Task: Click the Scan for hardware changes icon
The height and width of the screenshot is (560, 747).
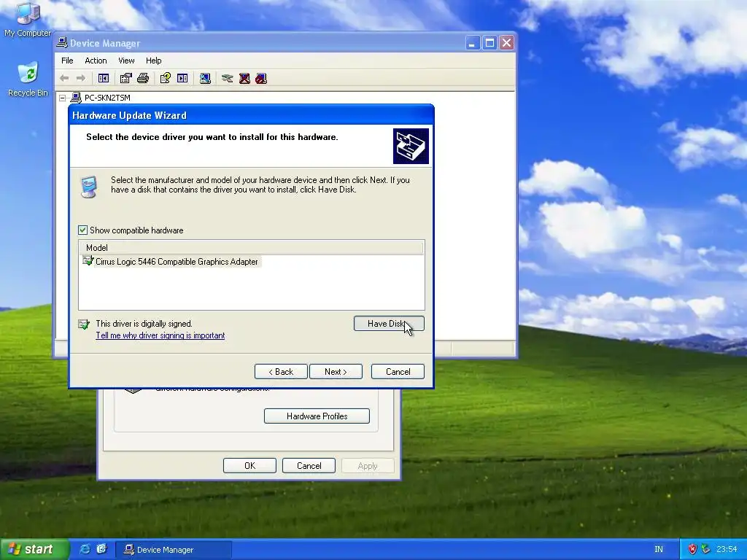Action: (205, 78)
